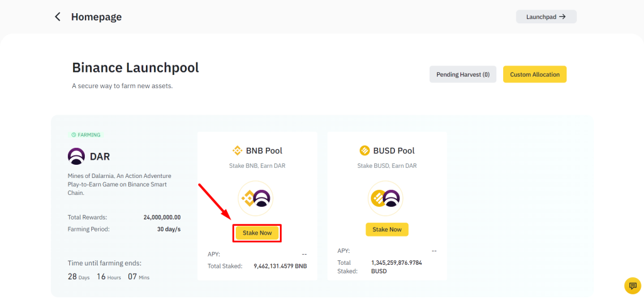644x300 pixels.
Task: Click total staked 9,462,131.4579 BNB
Action: [280, 266]
